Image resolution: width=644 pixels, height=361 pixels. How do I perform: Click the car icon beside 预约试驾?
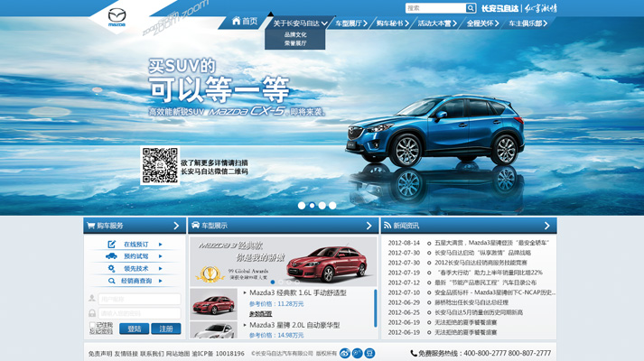tap(111, 256)
